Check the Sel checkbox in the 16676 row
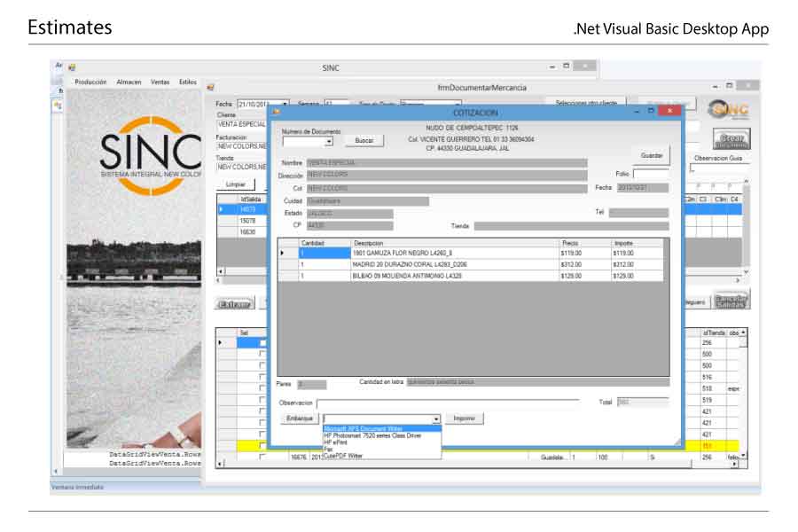This screenshot has width=798, height=532. (x=262, y=458)
